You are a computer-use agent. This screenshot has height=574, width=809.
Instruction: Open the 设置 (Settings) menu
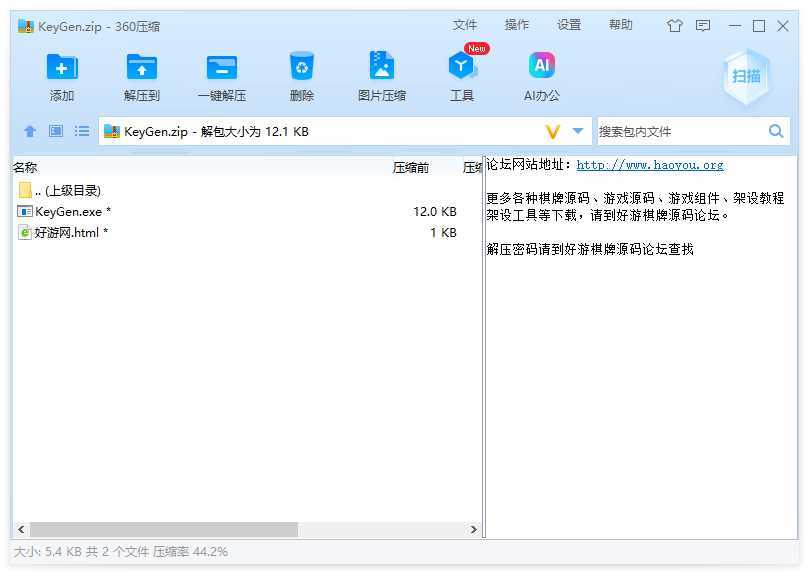(569, 25)
